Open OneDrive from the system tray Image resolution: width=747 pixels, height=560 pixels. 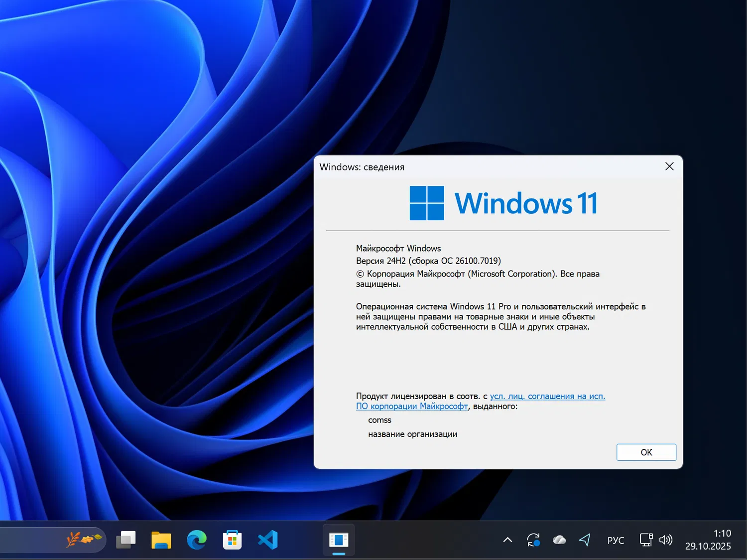559,540
